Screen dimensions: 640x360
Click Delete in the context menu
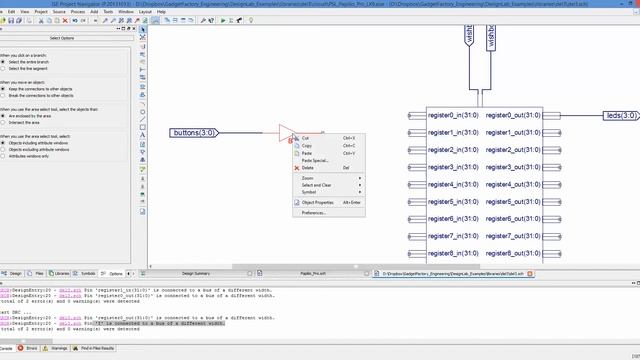[329, 168]
